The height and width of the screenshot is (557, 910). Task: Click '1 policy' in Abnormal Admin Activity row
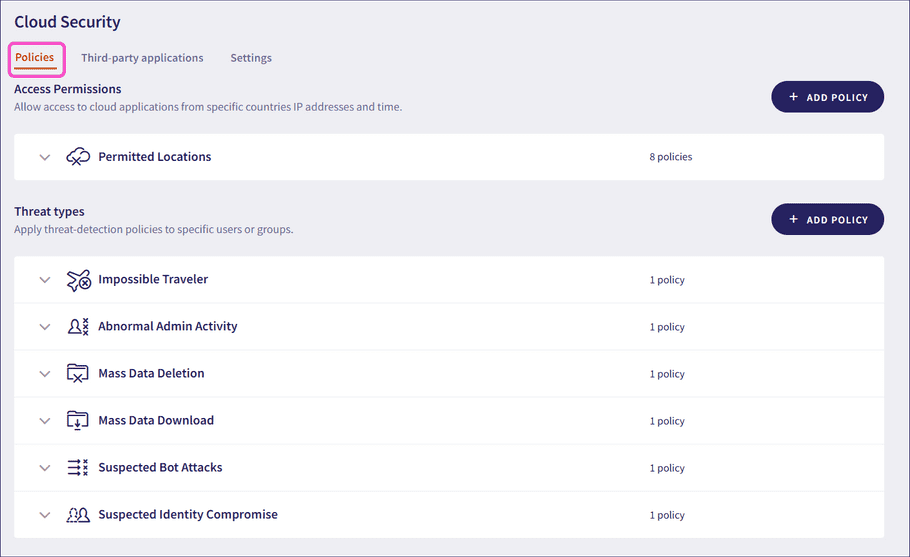click(667, 327)
